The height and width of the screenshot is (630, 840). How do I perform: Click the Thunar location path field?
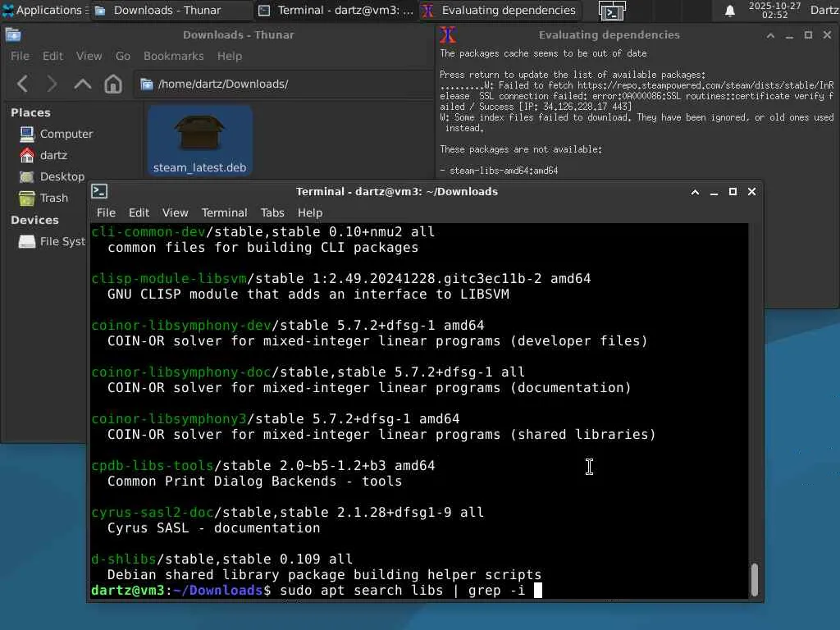click(x=284, y=84)
